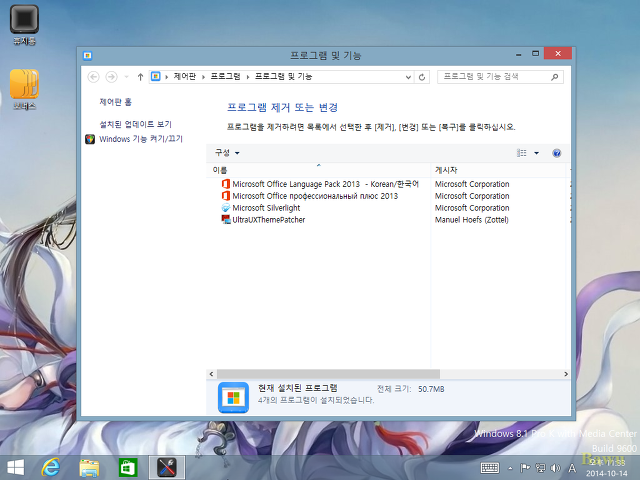Sort by the 게시자 column header
640x480 pixels.
tap(498, 170)
